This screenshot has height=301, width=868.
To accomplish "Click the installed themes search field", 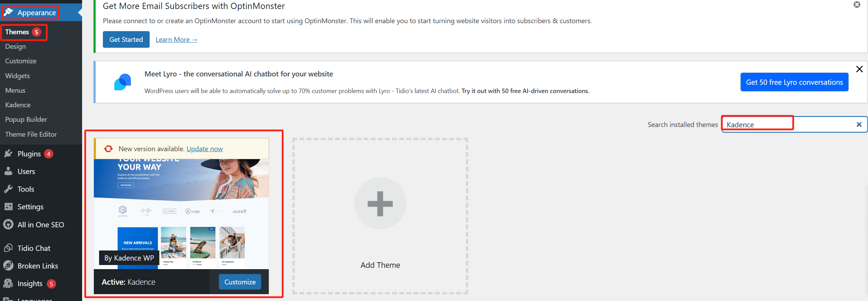I will (757, 124).
